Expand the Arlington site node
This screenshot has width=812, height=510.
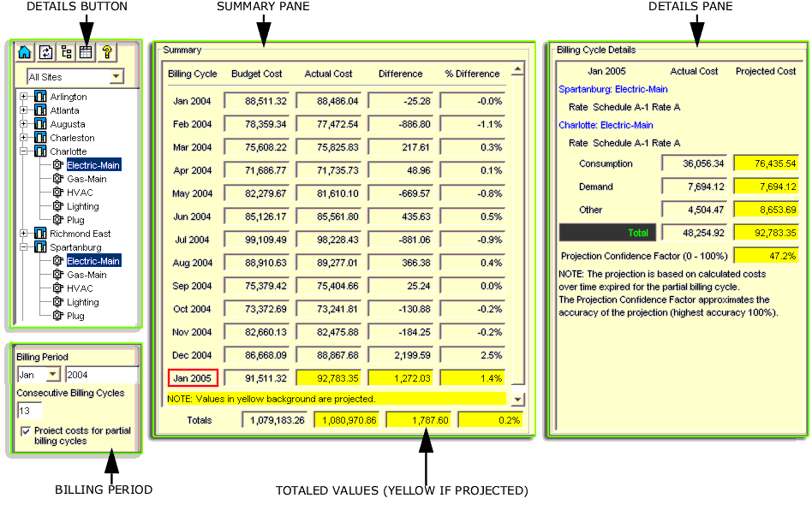(x=23, y=97)
